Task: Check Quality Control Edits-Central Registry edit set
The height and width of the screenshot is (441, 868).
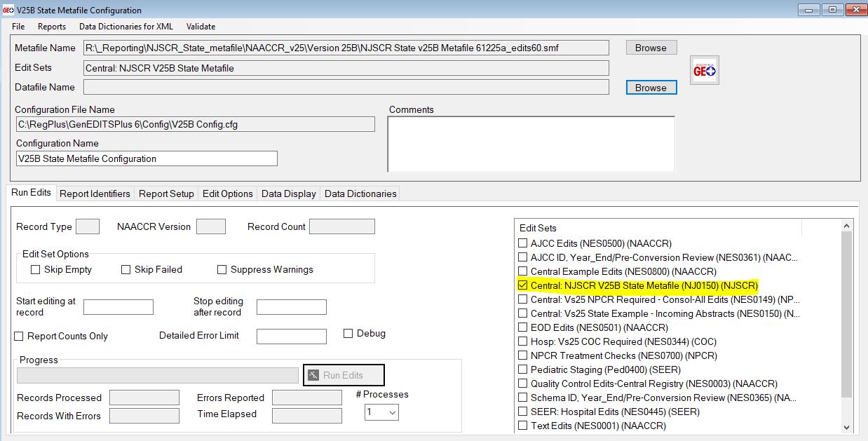Action: (522, 384)
